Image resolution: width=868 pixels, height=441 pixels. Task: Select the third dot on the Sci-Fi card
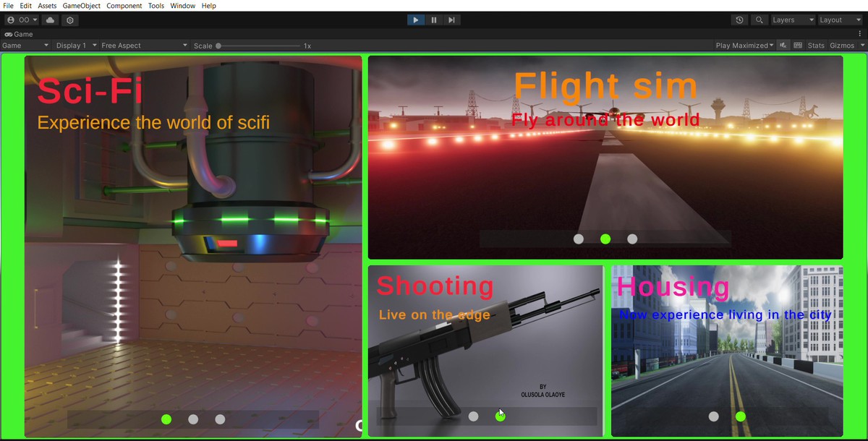click(x=220, y=419)
